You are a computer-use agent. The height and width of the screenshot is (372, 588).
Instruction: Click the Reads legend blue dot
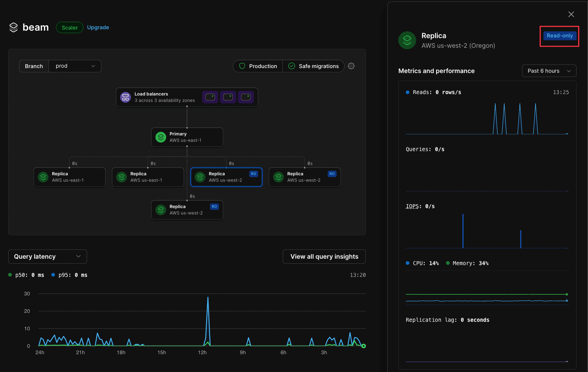(408, 92)
